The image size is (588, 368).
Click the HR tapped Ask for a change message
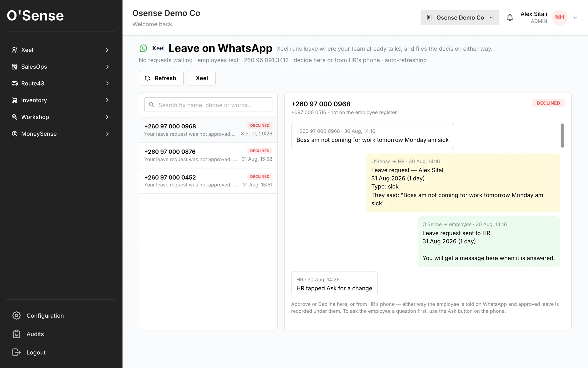334,283
